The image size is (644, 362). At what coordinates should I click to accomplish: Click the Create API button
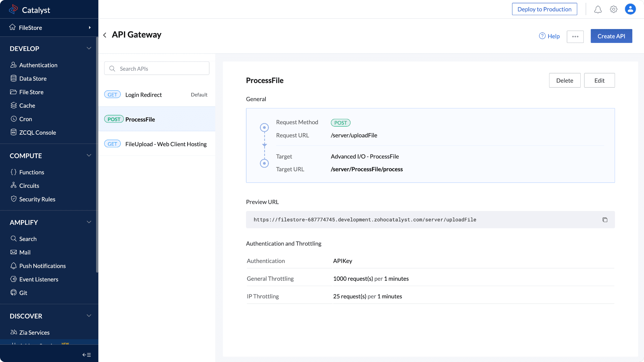point(611,36)
